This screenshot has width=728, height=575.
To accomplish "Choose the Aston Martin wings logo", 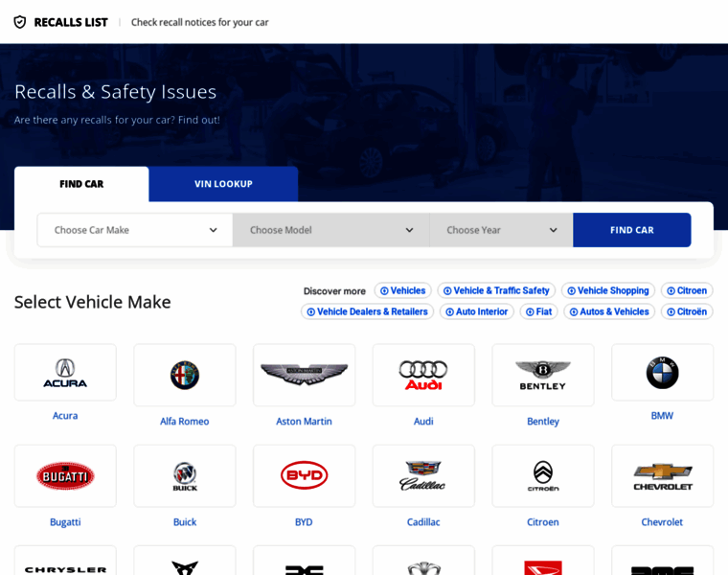I will coord(304,375).
